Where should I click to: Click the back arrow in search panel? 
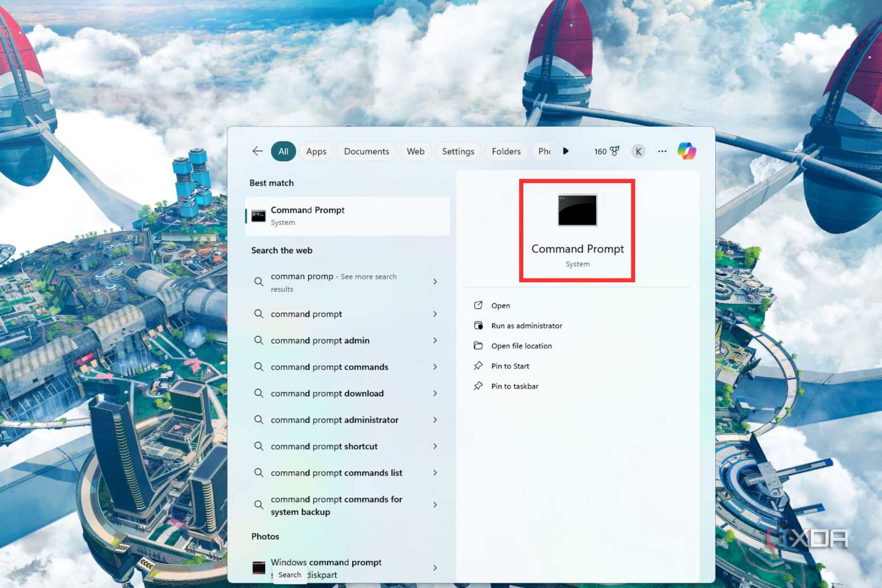(x=258, y=151)
